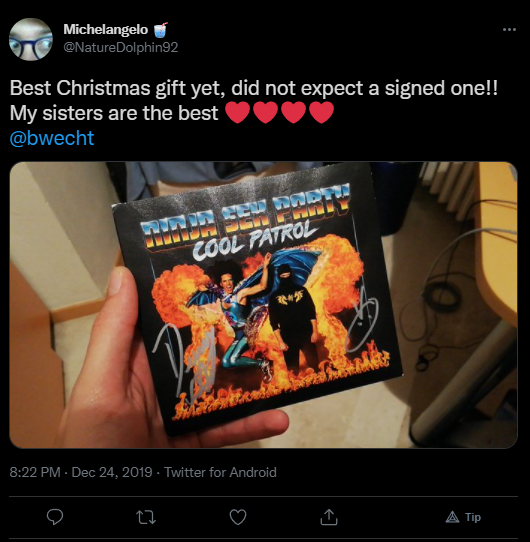Click the Twitter for Android source label
This screenshot has height=542, width=530.
[x=220, y=472]
